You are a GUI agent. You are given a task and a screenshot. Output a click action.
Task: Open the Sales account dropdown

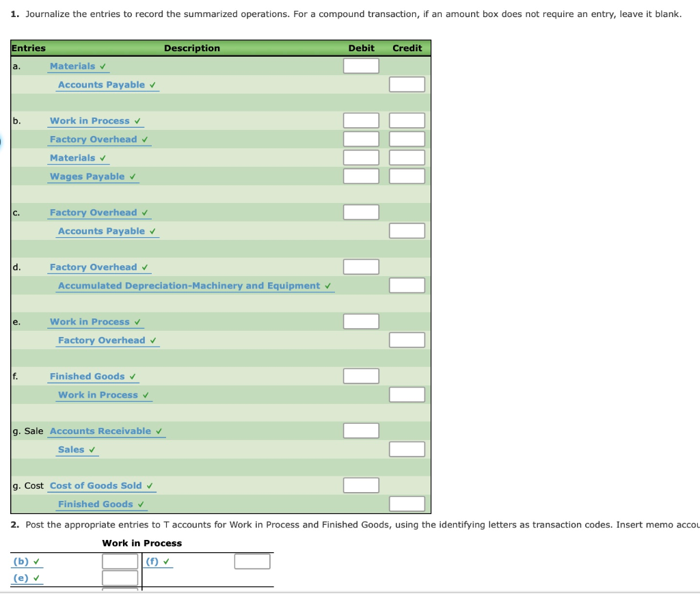coord(77,450)
